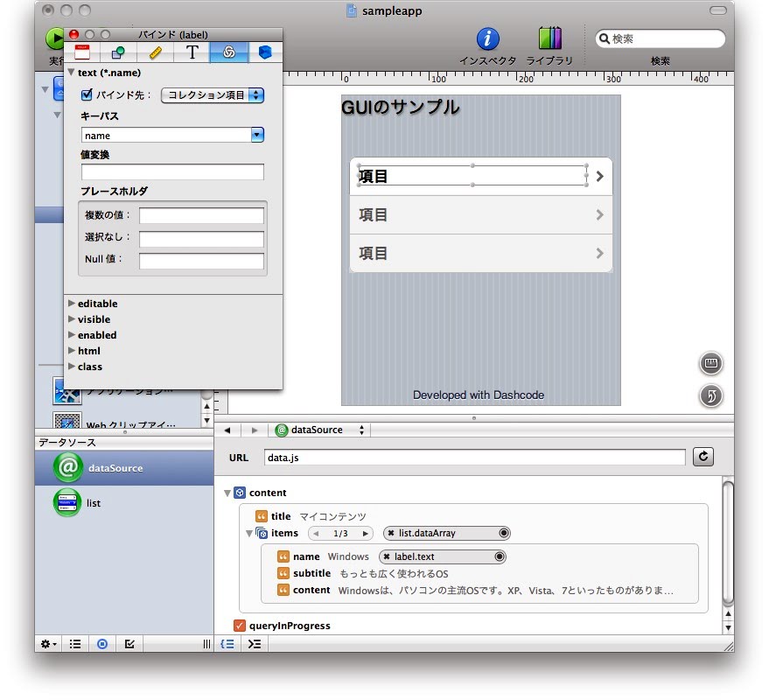The image size is (769, 700).
Task: Expand the editable binding section
Action: coord(72,304)
